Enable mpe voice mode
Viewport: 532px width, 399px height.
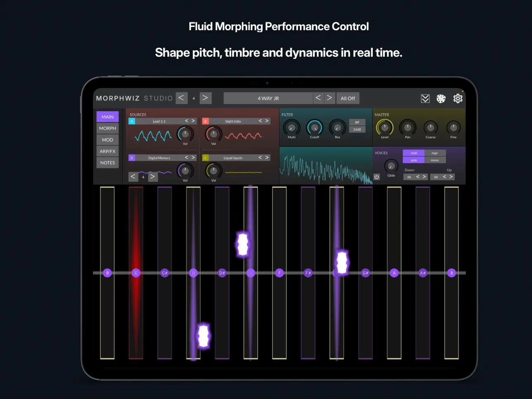tap(435, 153)
